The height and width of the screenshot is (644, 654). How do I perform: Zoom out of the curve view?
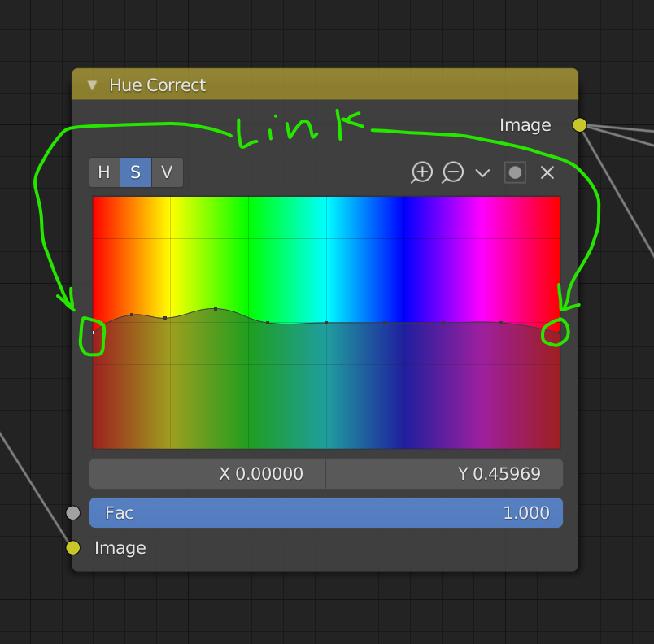(452, 172)
